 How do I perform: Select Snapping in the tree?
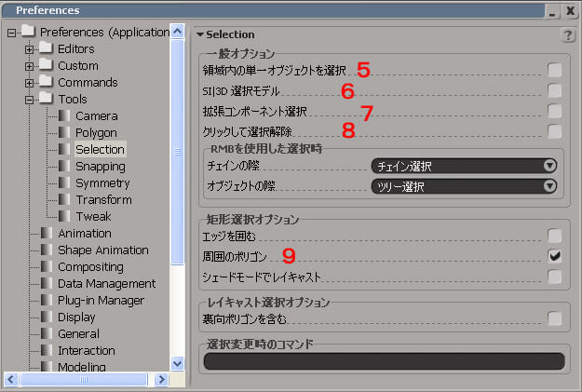[101, 167]
